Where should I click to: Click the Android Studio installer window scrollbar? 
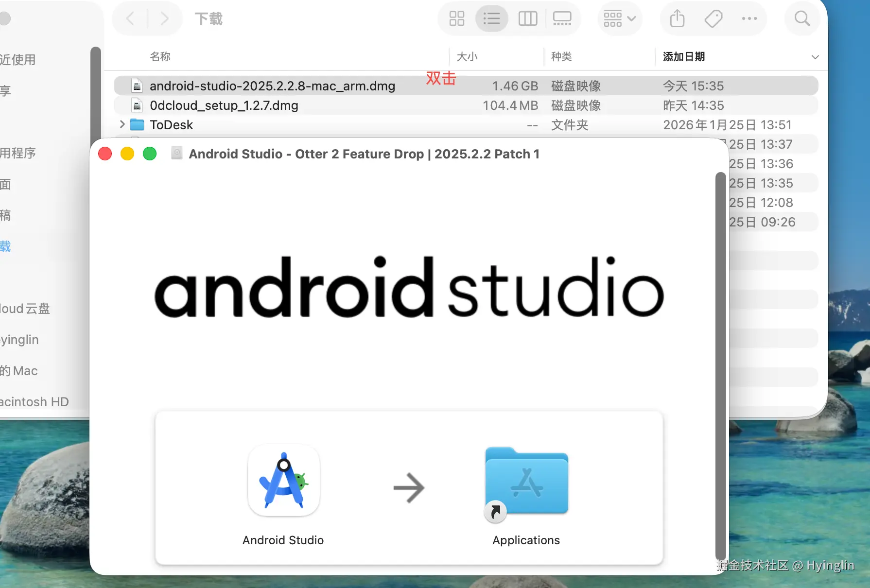721,366
